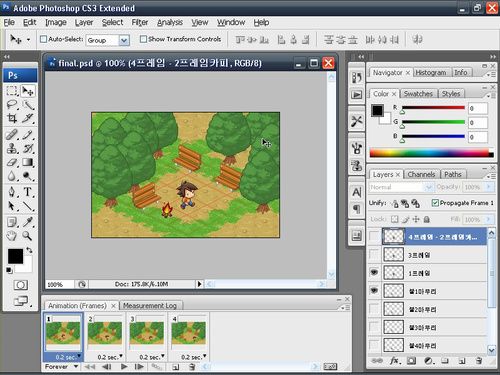Open the layer Opacity slider arrow

click(x=489, y=187)
